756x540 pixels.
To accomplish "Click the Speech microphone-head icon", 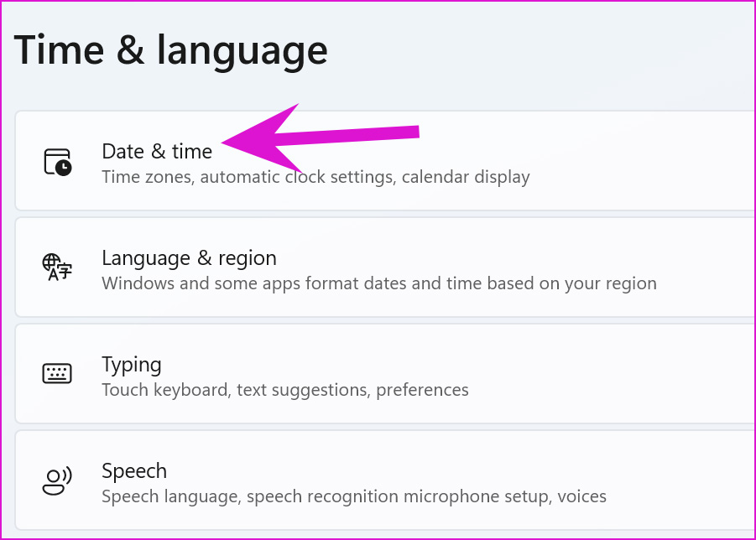I will click(x=57, y=480).
